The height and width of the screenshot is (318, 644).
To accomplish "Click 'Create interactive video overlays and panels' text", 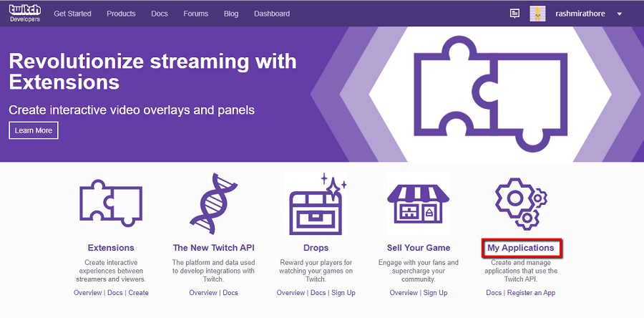I will (132, 110).
